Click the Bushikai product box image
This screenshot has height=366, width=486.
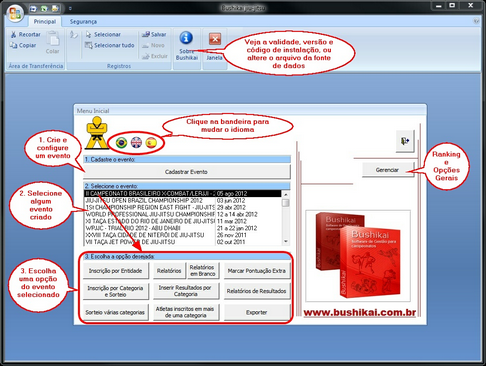point(358,256)
